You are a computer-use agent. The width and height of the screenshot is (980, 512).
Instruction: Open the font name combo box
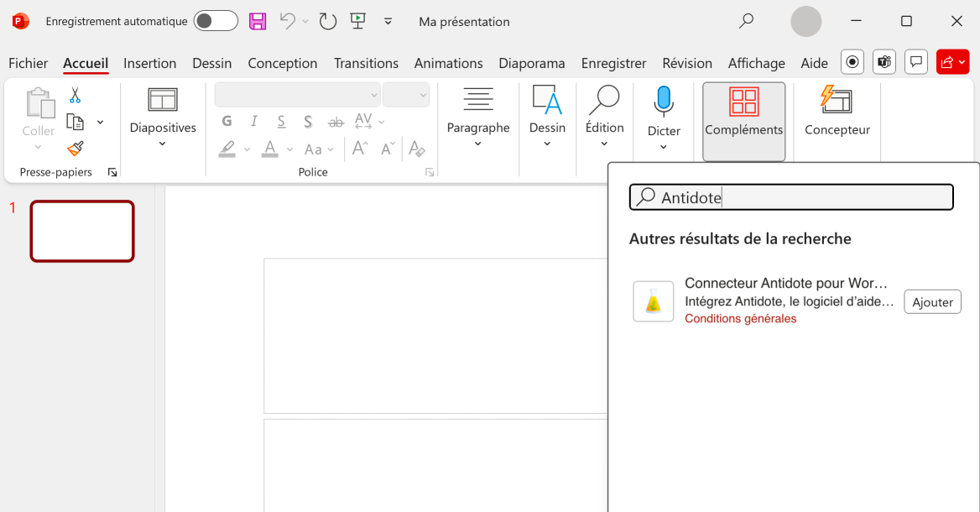297,95
